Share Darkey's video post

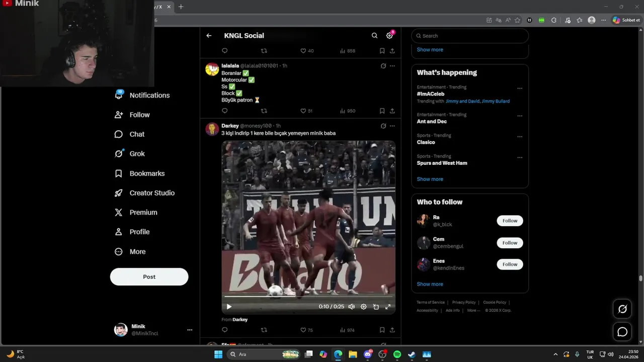[392, 330]
